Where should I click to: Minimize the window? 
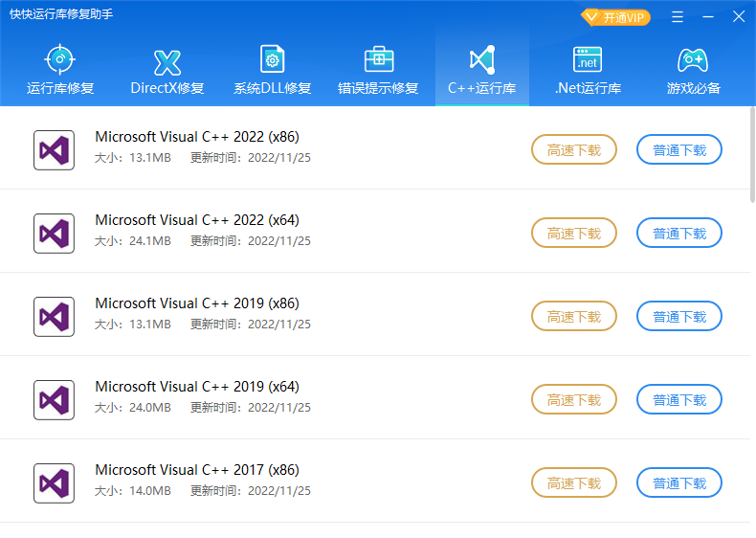point(708,17)
